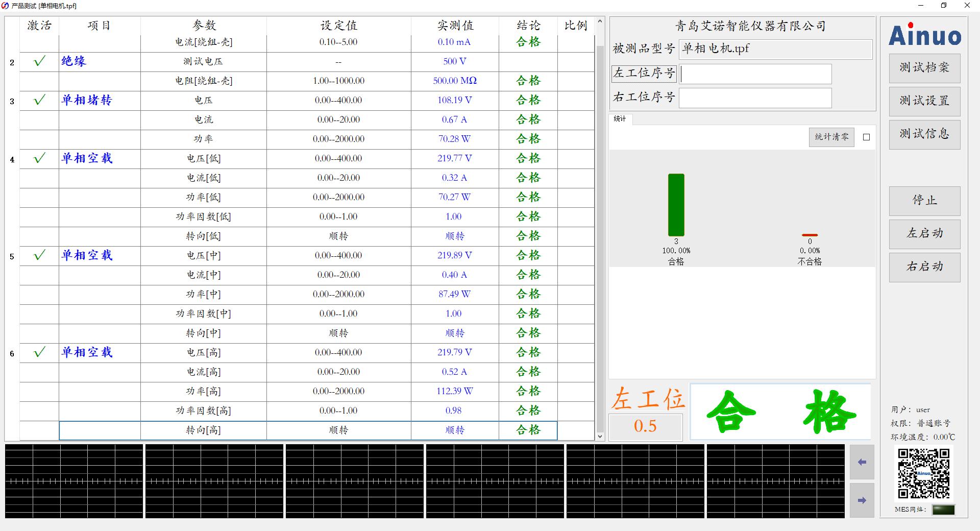Toggle the activation checkmark for 单相堵转 test

coord(39,100)
